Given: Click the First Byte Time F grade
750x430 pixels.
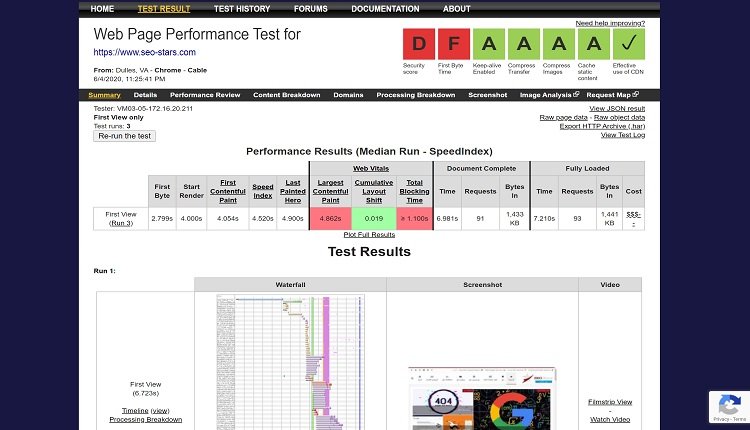Looking at the screenshot, I should 453,44.
